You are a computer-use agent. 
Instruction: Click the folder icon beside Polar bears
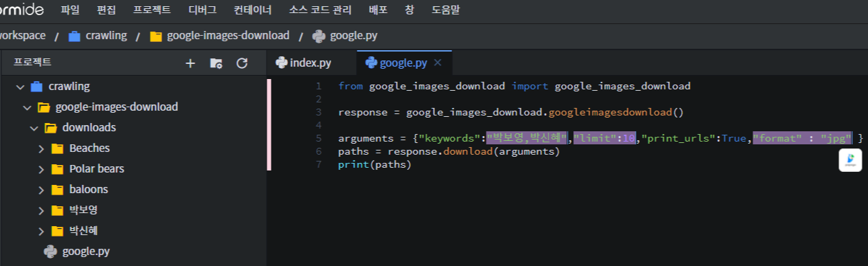[57, 169]
